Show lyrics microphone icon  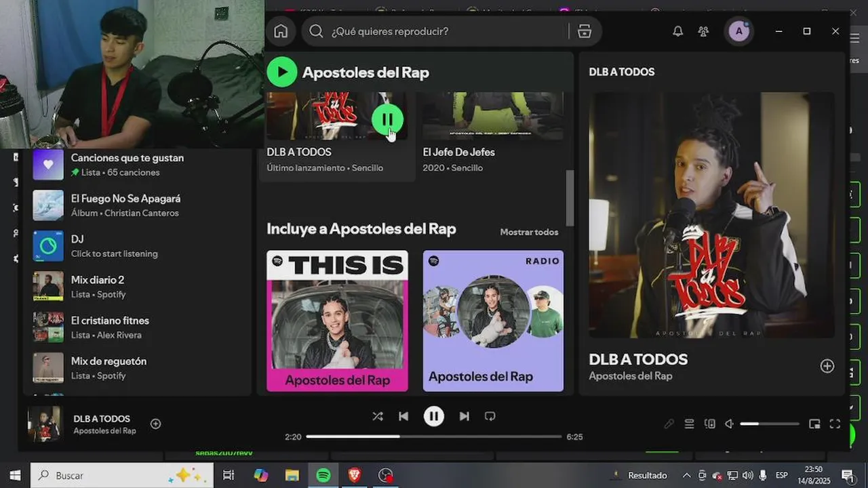669,424
